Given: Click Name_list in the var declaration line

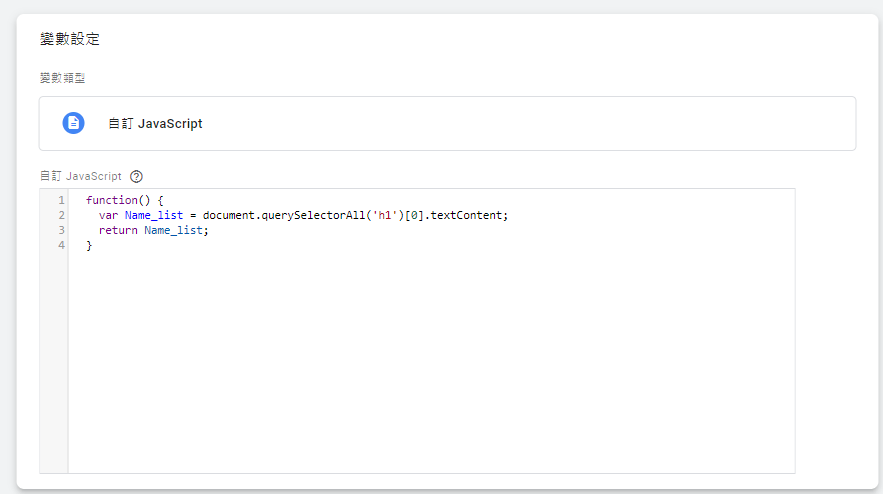Looking at the screenshot, I should (153, 215).
